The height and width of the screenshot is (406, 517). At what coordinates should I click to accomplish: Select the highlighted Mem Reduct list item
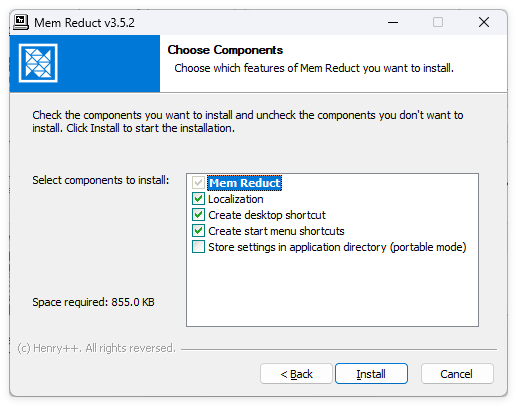245,183
